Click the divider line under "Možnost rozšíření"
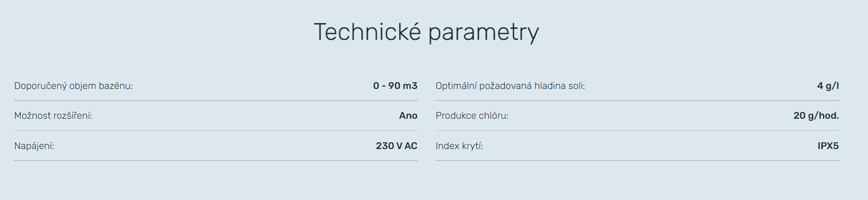868x200 pixels. coord(216,130)
